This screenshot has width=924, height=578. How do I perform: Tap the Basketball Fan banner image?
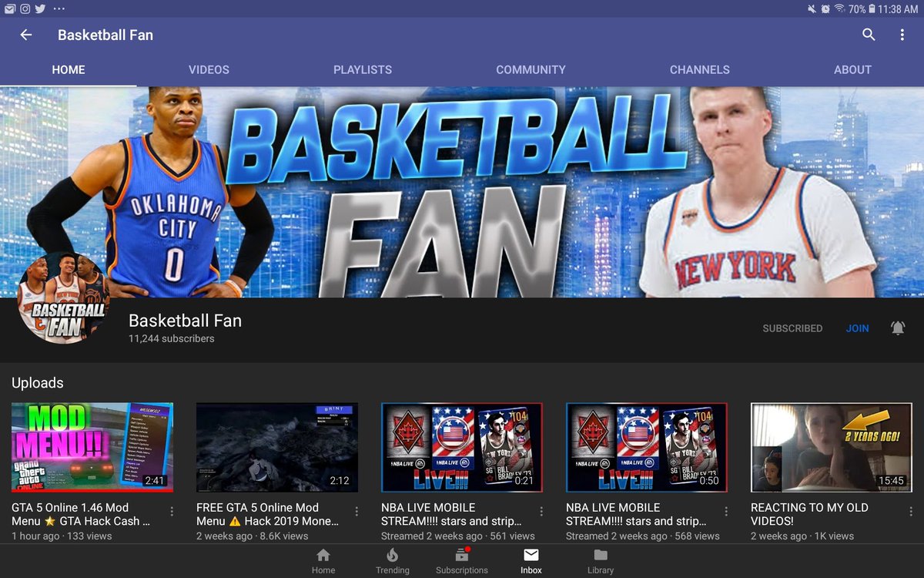[462, 192]
